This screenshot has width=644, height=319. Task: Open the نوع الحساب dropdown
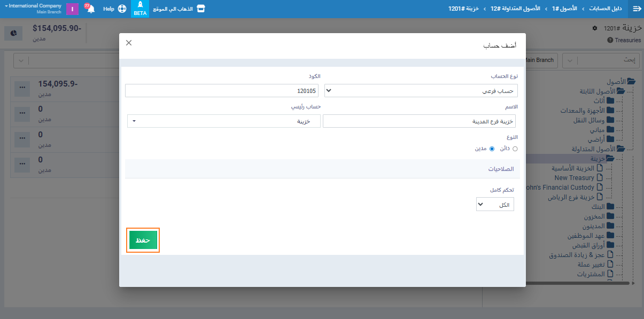[421, 91]
